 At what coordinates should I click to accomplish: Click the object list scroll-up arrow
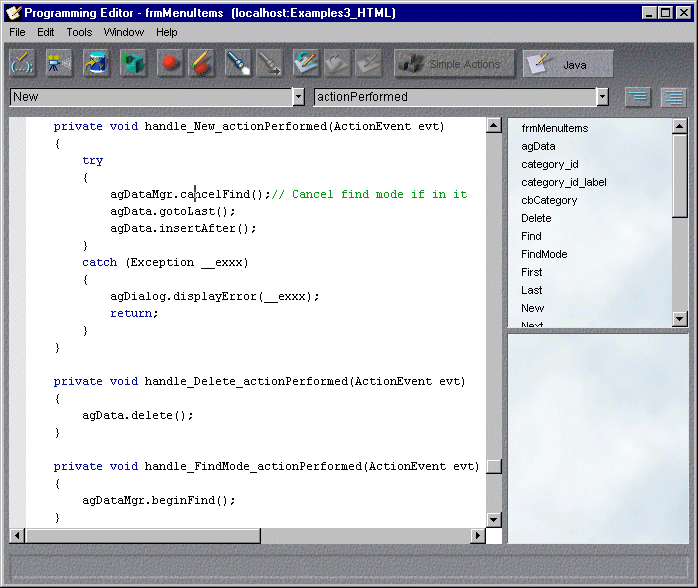click(679, 126)
